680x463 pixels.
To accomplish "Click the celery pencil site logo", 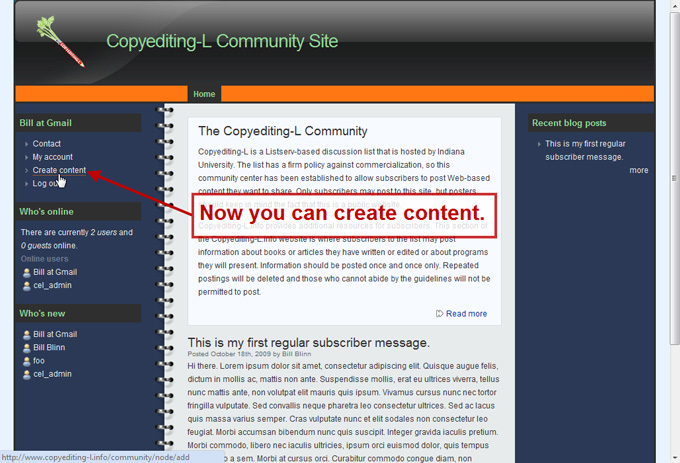I will (60, 41).
